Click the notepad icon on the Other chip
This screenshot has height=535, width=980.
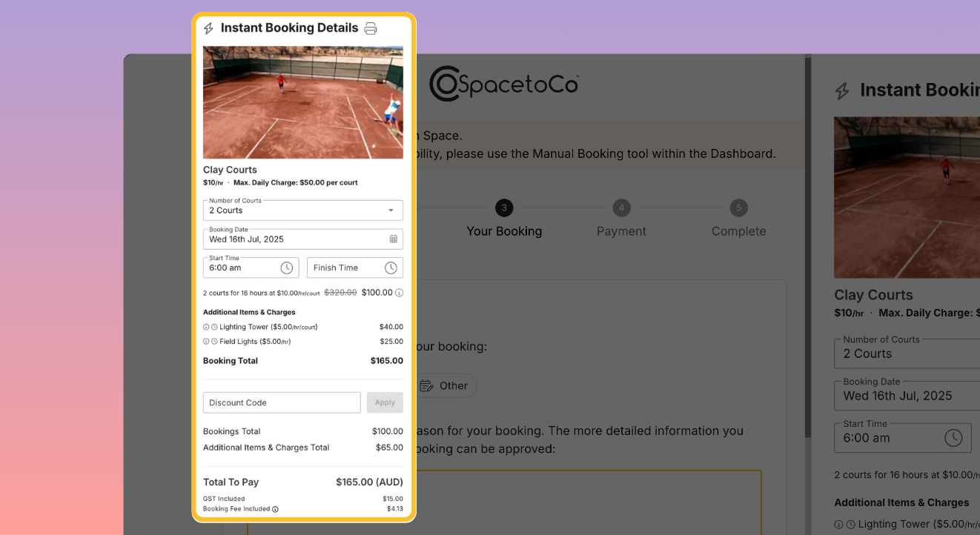[x=426, y=385]
